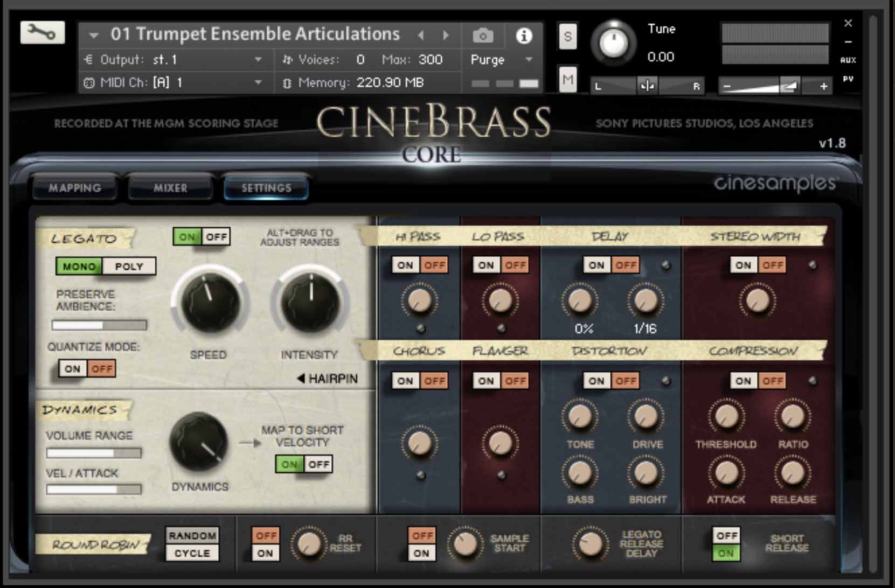Open the Output st.1 dropdown
The image size is (895, 588).
point(258,59)
